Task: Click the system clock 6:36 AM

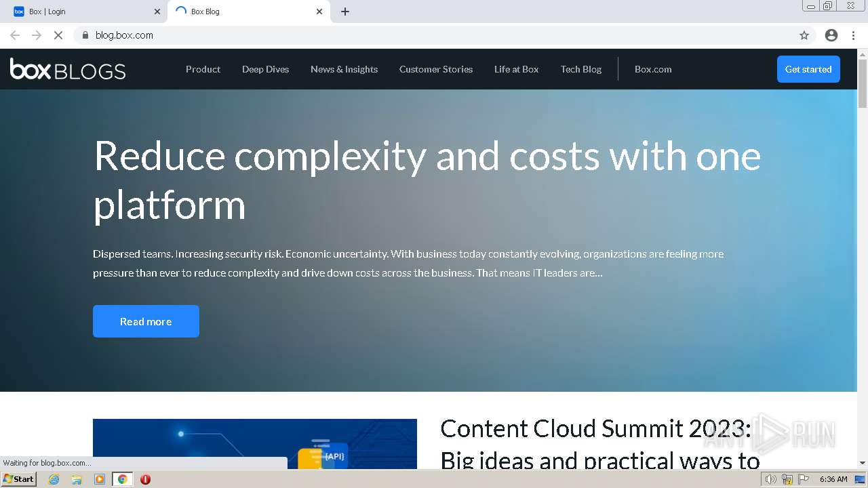Action: point(833,479)
